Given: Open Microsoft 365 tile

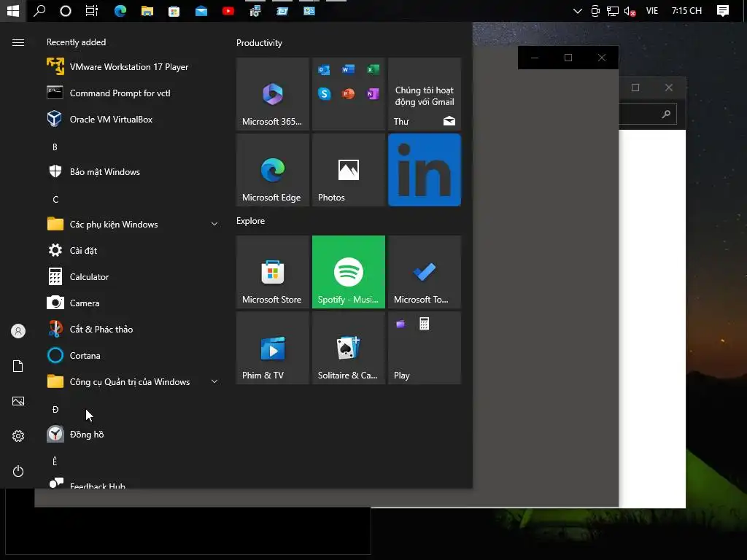Looking at the screenshot, I should 273,94.
